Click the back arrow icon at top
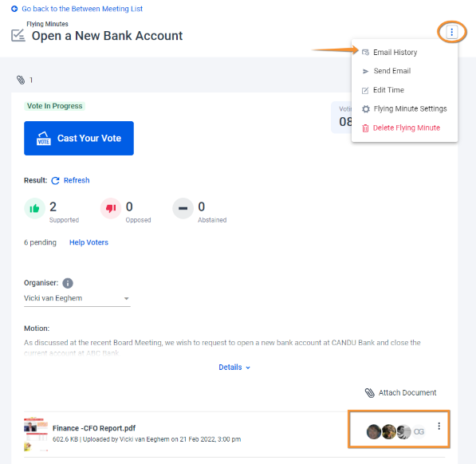This screenshot has height=464, width=476. click(14, 9)
